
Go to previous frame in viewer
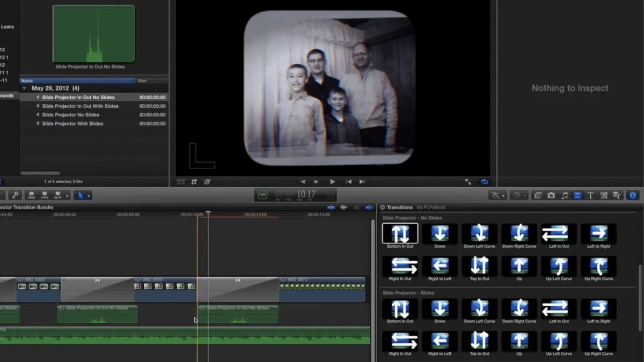pyautogui.click(x=303, y=182)
